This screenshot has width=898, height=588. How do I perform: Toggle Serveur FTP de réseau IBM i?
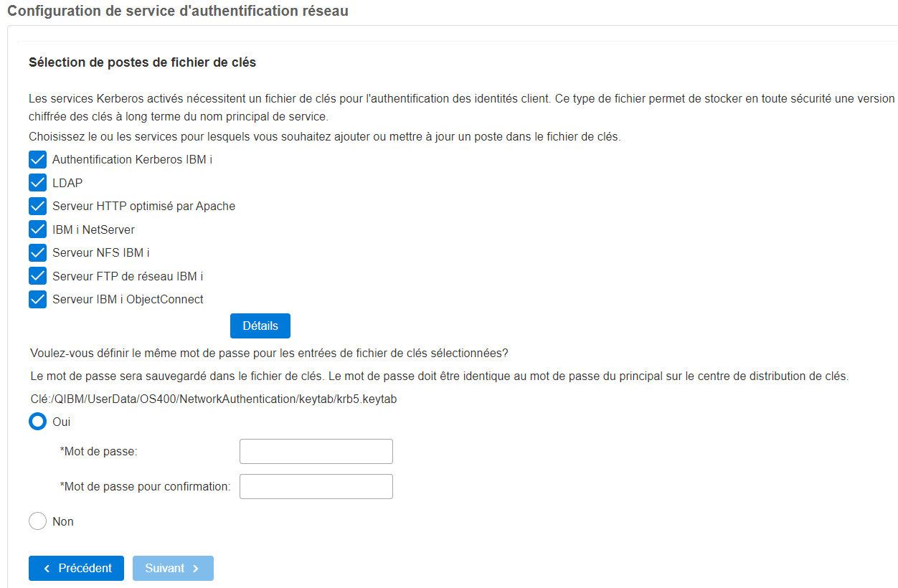coord(38,276)
